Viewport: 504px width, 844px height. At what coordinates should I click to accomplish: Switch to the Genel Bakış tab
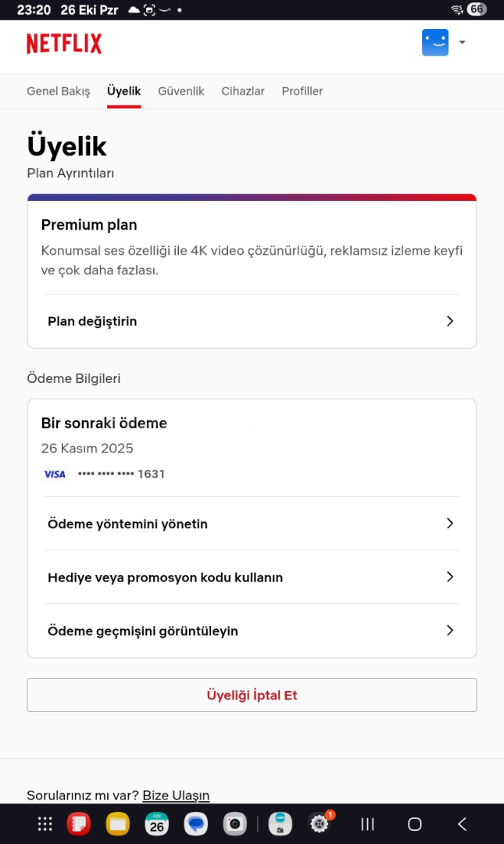(59, 91)
